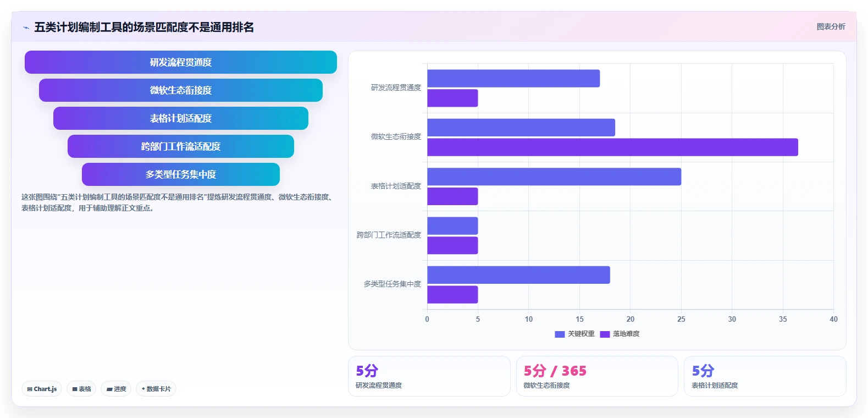Viewport: 868px width, 418px height.
Task: Click the small icon before the title
Action: (26, 28)
